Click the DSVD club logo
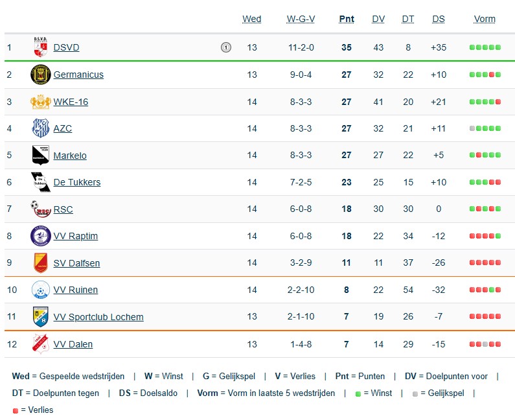Image resolution: width=515 pixels, height=420 pixels. [40, 47]
